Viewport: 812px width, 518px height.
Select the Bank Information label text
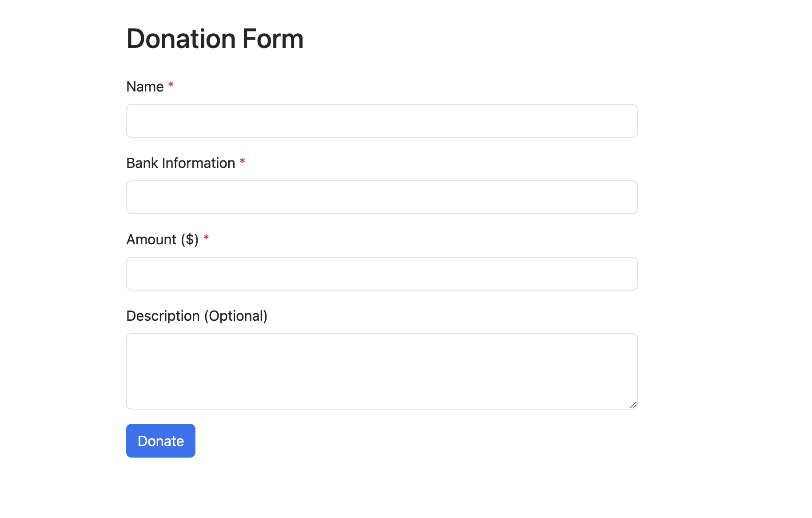(x=180, y=163)
